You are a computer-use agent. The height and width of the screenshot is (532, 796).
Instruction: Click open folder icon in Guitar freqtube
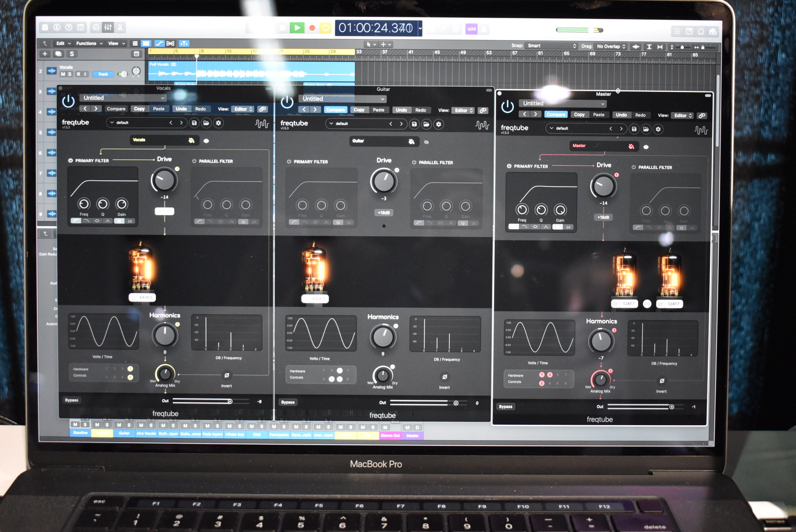[426, 124]
